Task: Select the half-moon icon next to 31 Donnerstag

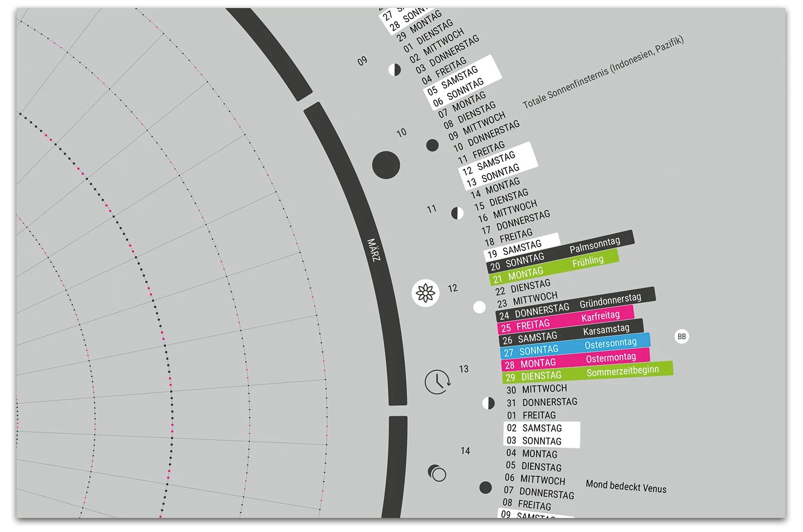Action: [x=488, y=403]
